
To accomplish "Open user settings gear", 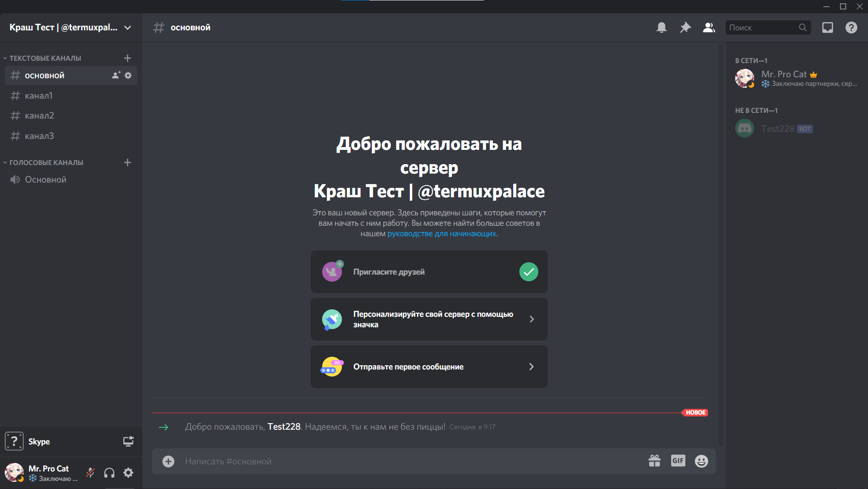I will click(128, 472).
